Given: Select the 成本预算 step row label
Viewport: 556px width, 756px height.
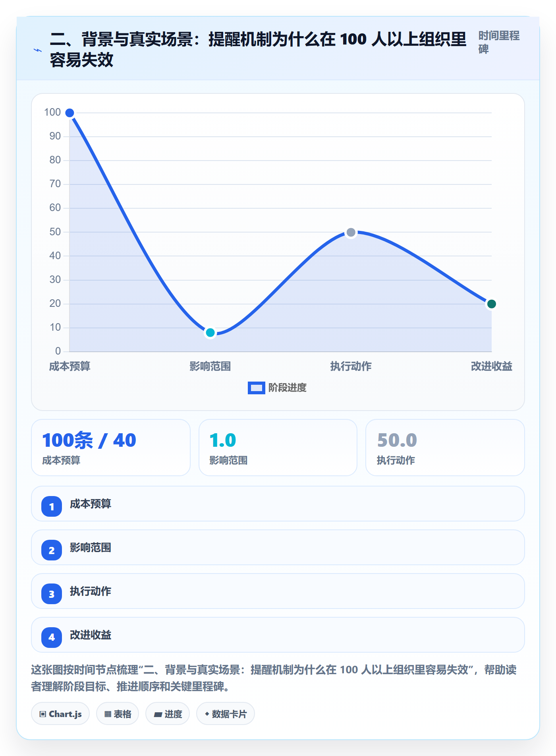Looking at the screenshot, I should [x=91, y=504].
